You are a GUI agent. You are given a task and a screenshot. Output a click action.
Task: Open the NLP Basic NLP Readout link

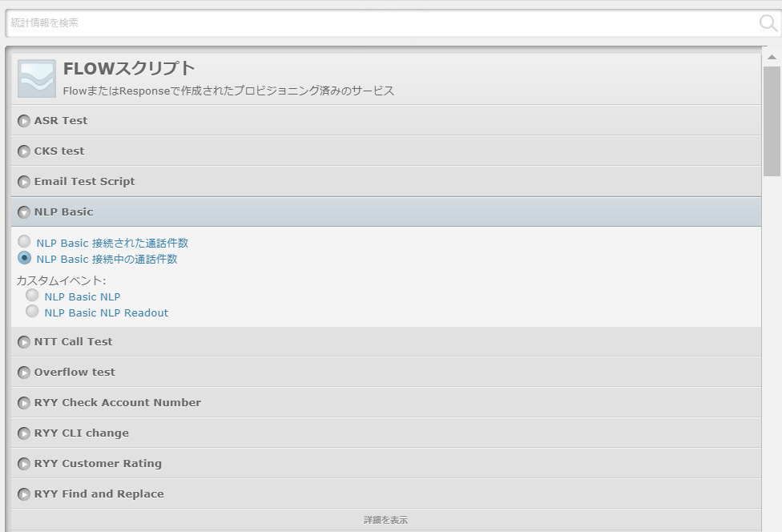[x=107, y=312]
